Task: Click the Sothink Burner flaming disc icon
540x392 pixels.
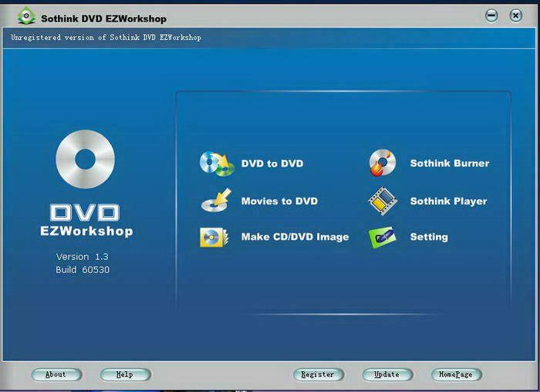Action: point(383,163)
